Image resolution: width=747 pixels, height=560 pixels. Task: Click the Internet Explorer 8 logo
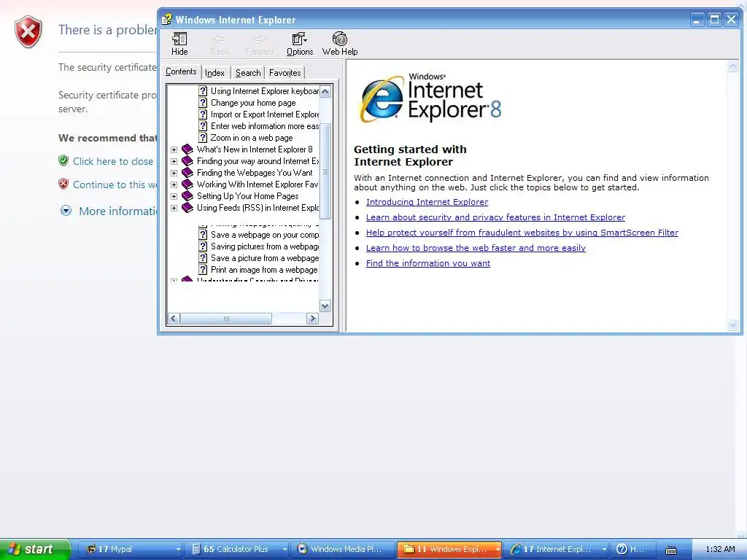point(431,98)
